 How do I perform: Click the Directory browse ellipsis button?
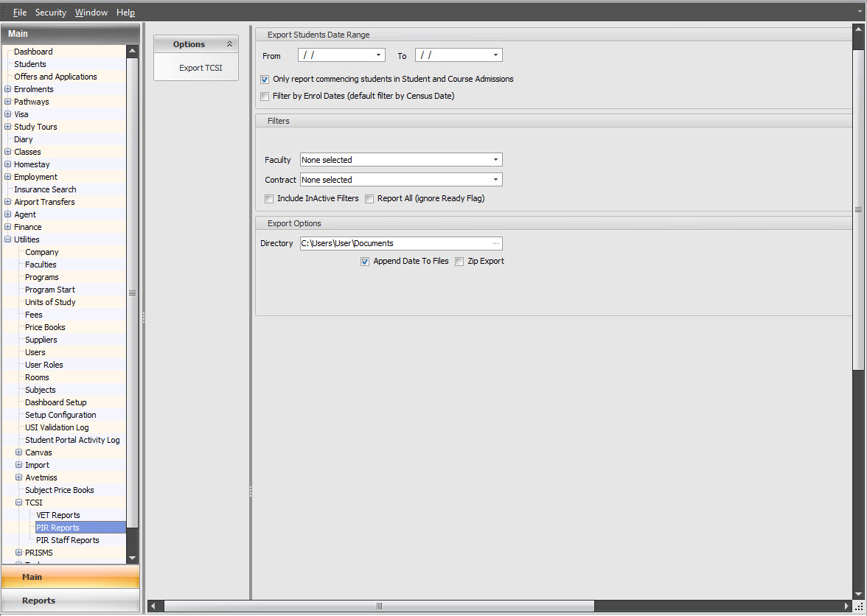pos(495,243)
